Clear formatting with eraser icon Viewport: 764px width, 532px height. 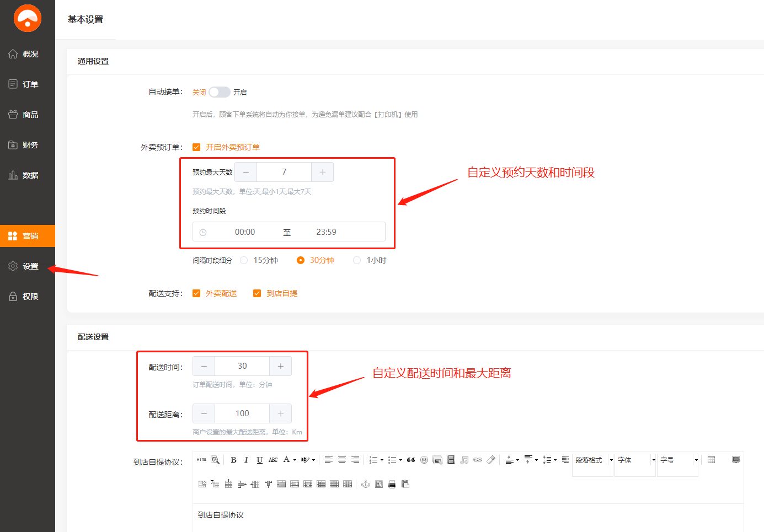pos(491,460)
